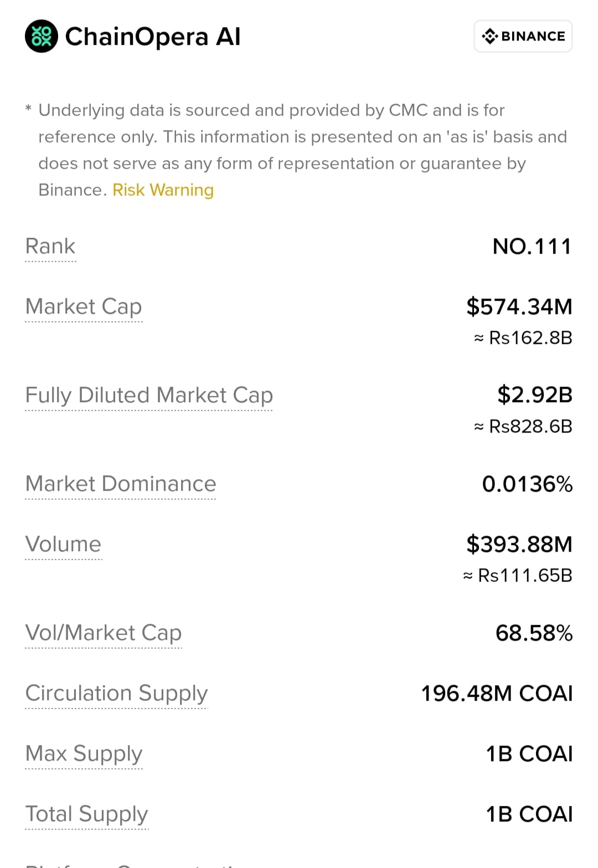
Task: Open the Risk Warning link
Action: [x=163, y=190]
